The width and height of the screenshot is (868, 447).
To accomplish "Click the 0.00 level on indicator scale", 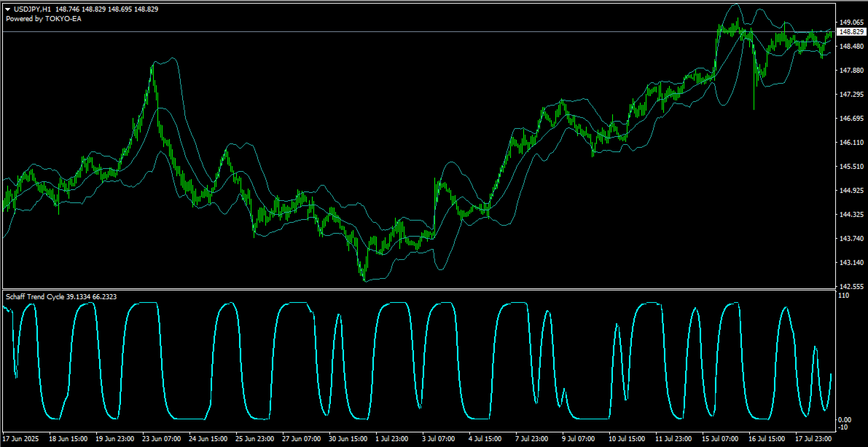I will click(846, 420).
